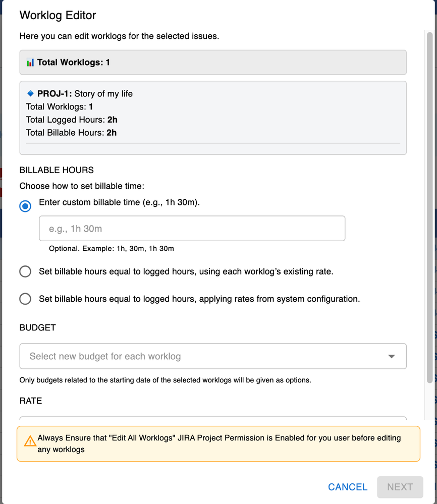Click the dropdown arrow on the budget selector

click(392, 356)
